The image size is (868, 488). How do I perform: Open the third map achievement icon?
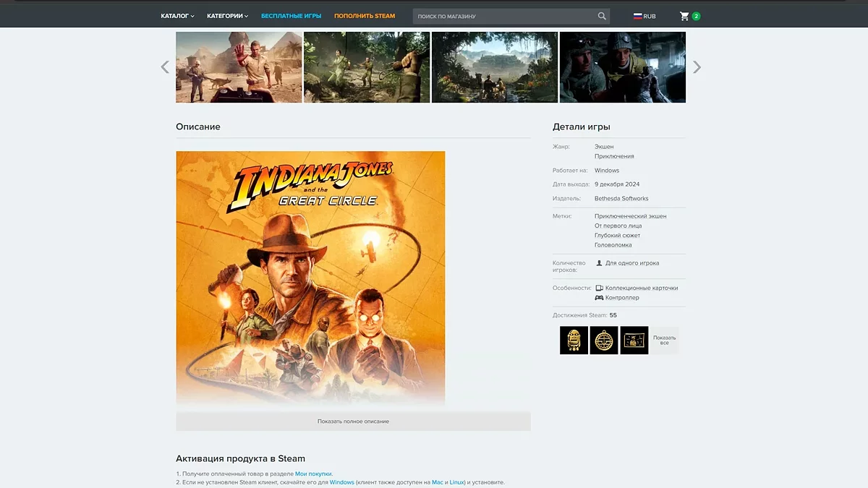coord(634,340)
